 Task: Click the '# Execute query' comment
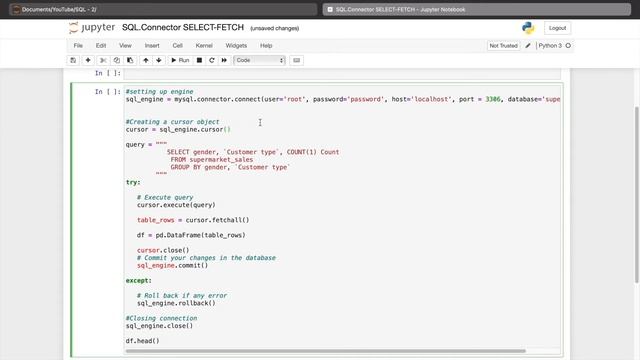pyautogui.click(x=165, y=197)
